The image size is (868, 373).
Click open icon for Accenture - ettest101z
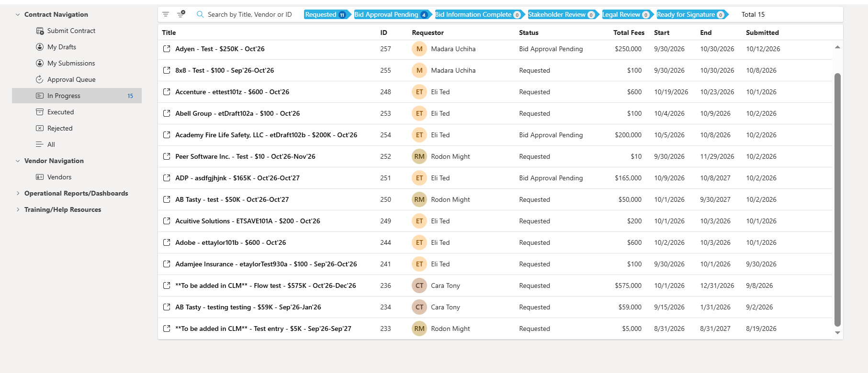(x=167, y=92)
